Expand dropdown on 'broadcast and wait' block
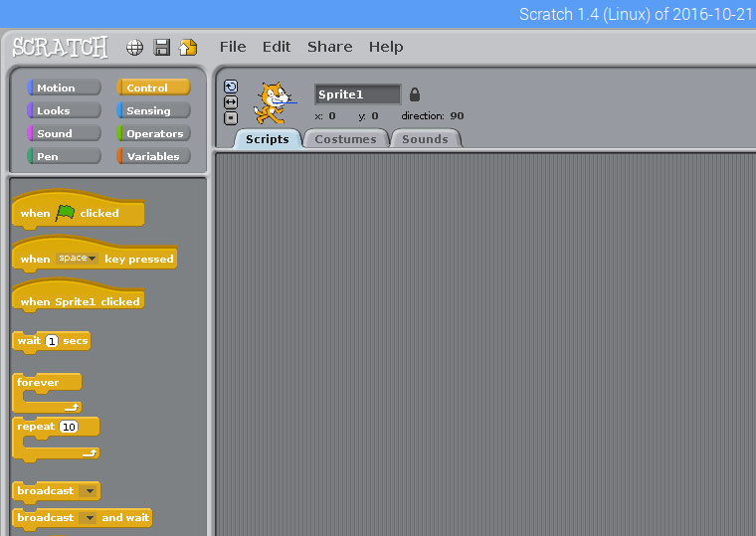The height and width of the screenshot is (536, 756). 89,518
